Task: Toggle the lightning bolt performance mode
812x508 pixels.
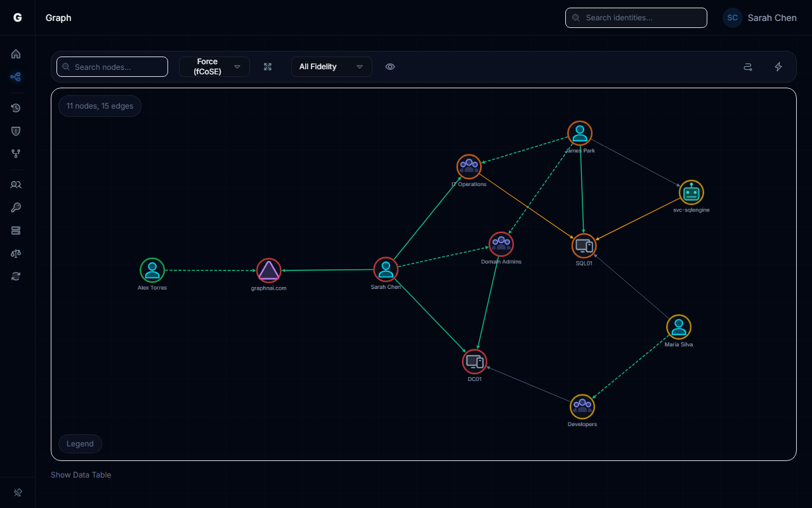Action: click(x=778, y=67)
